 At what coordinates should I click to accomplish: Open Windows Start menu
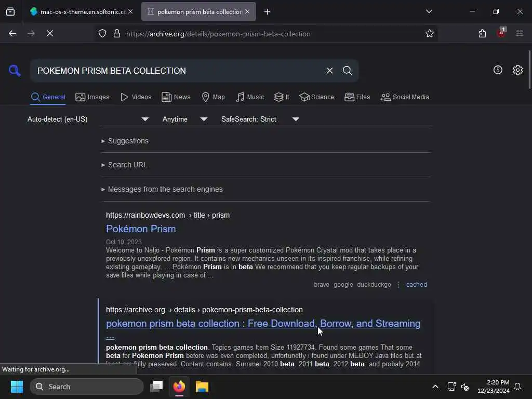(x=17, y=387)
